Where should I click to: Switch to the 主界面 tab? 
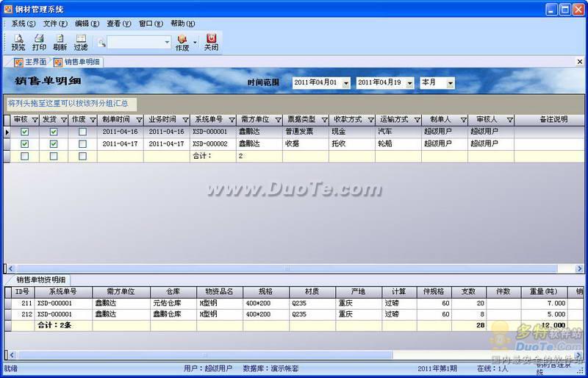coord(31,62)
